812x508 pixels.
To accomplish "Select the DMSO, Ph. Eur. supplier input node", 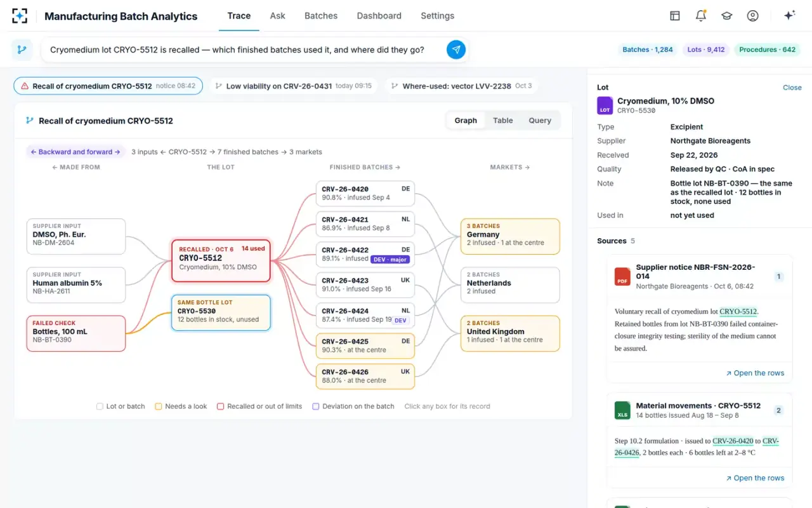I will (76, 236).
